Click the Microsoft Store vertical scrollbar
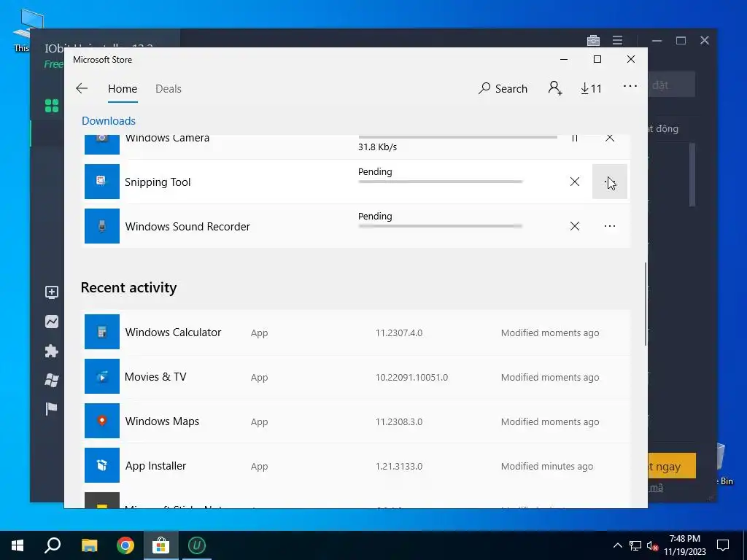The width and height of the screenshot is (747, 560). click(x=646, y=304)
